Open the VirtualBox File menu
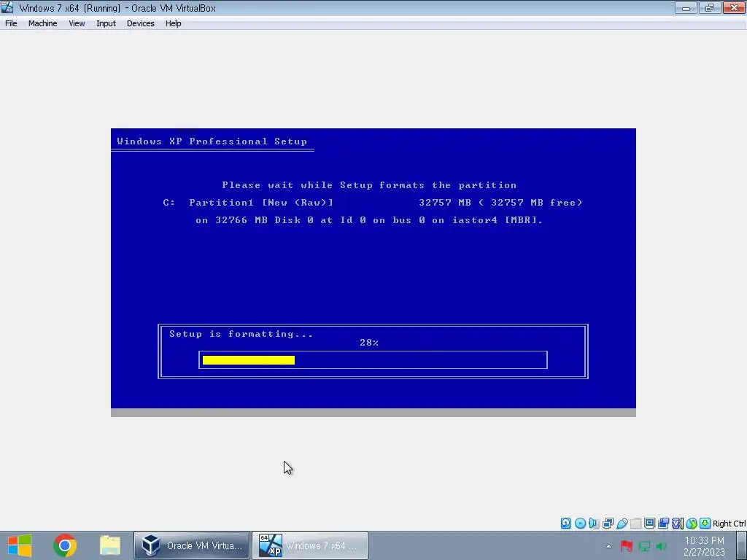Image resolution: width=747 pixels, height=560 pixels. (x=11, y=23)
